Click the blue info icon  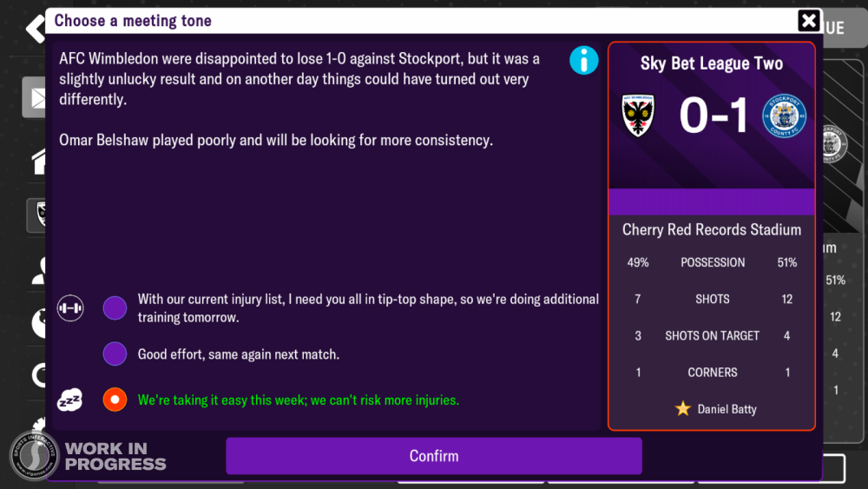583,60
